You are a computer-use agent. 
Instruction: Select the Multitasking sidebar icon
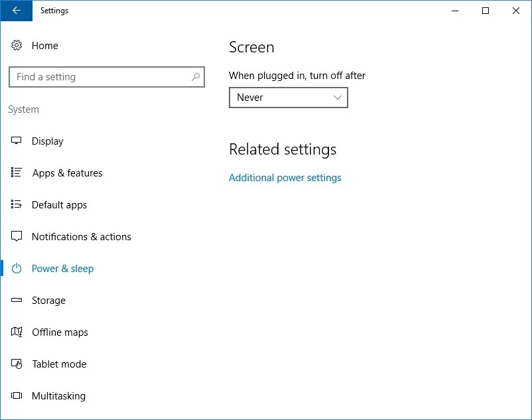pos(17,395)
